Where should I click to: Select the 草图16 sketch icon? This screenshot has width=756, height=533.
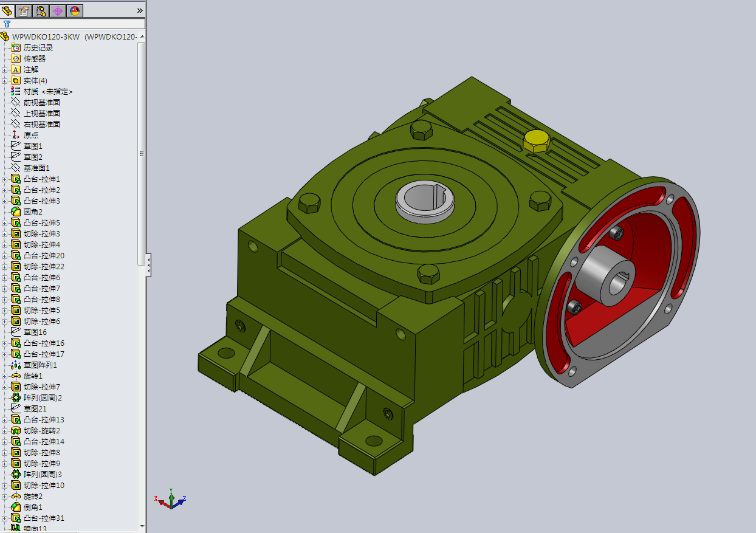[x=16, y=332]
